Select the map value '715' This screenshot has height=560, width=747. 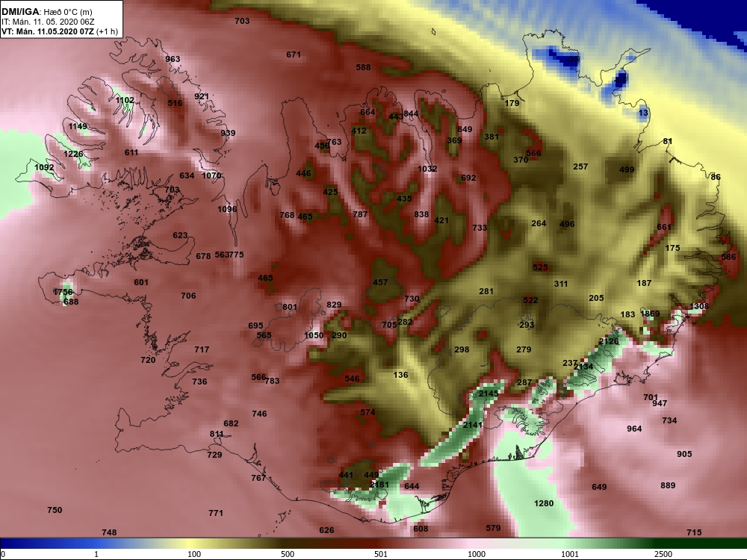point(694,532)
